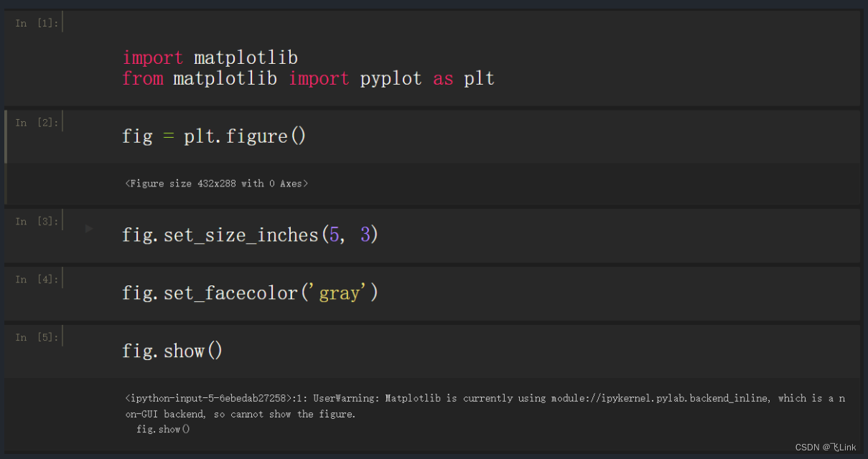Click the number 3 in set_size_inches
Image resolution: width=868 pixels, height=459 pixels.
(365, 235)
